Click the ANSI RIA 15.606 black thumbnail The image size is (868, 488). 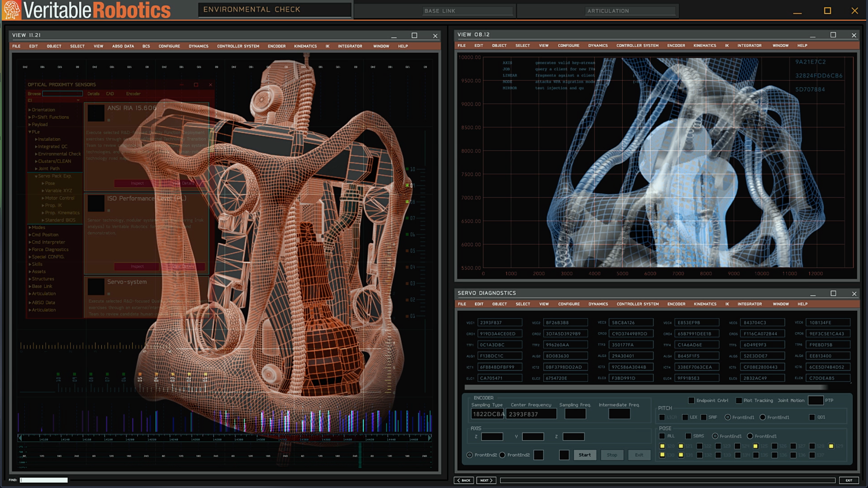tap(96, 113)
